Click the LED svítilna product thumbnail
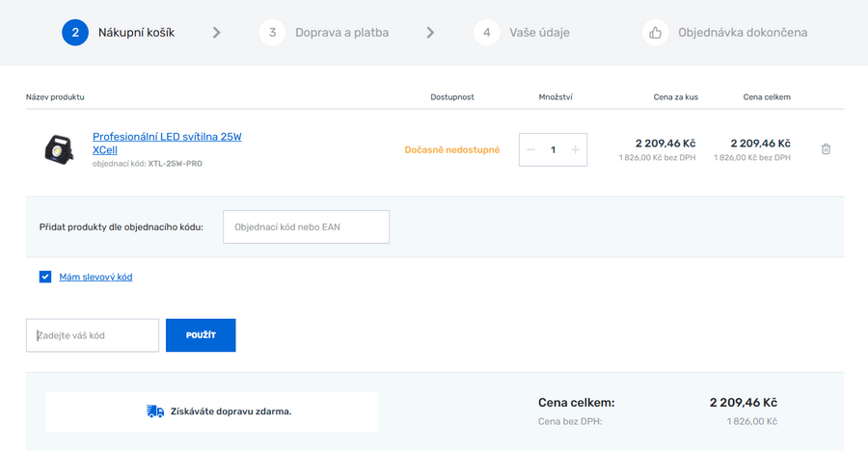 pos(59,149)
